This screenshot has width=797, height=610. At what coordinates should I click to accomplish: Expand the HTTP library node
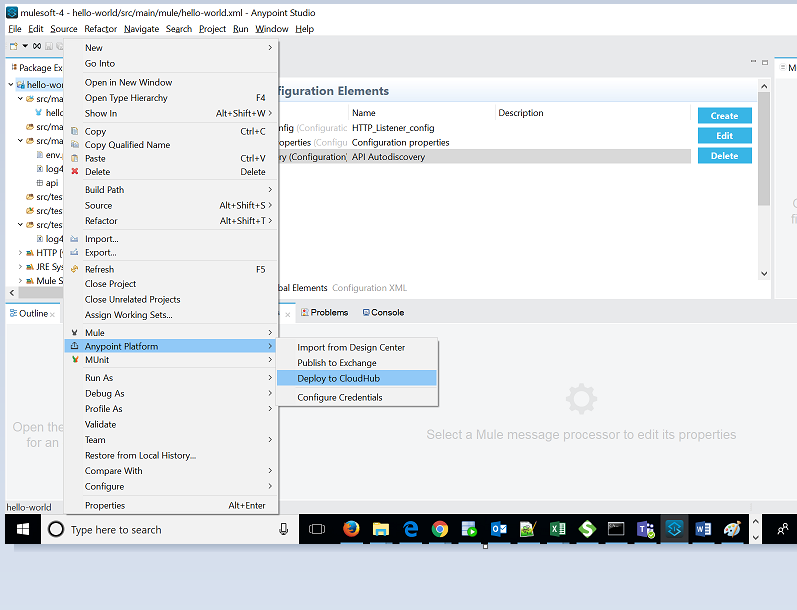click(x=20, y=253)
